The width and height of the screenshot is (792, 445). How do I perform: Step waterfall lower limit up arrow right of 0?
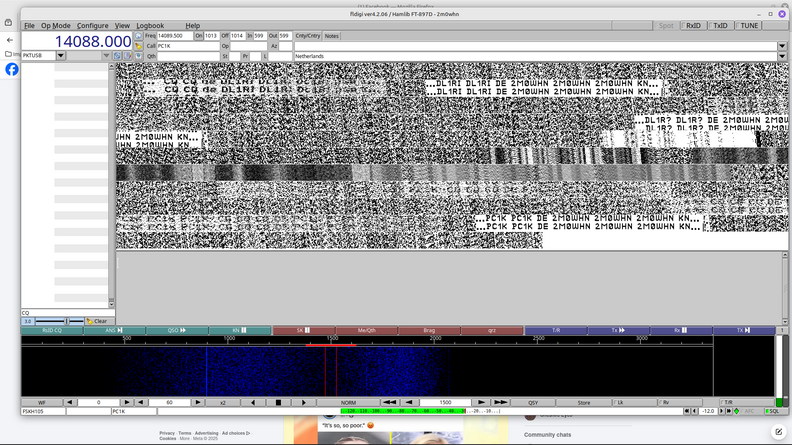pos(127,403)
